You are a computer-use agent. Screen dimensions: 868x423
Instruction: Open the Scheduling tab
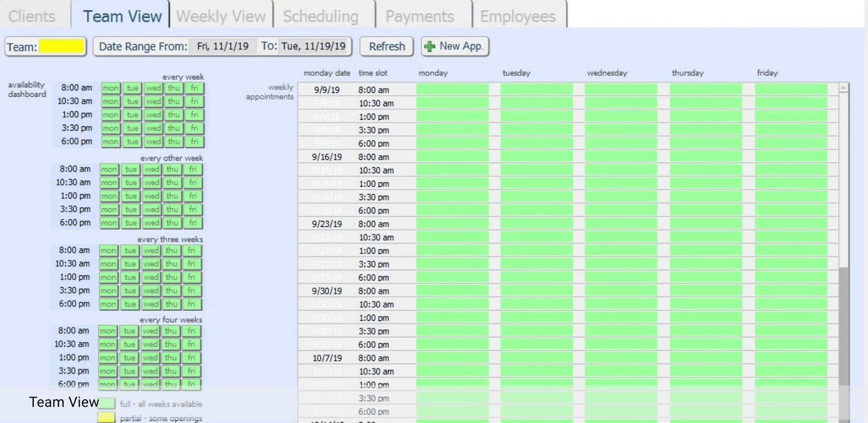[321, 16]
